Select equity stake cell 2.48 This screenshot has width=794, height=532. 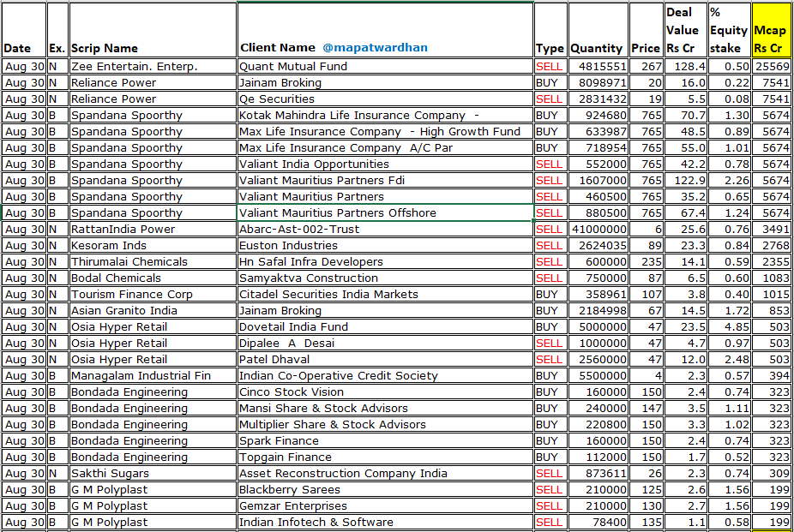pyautogui.click(x=729, y=359)
